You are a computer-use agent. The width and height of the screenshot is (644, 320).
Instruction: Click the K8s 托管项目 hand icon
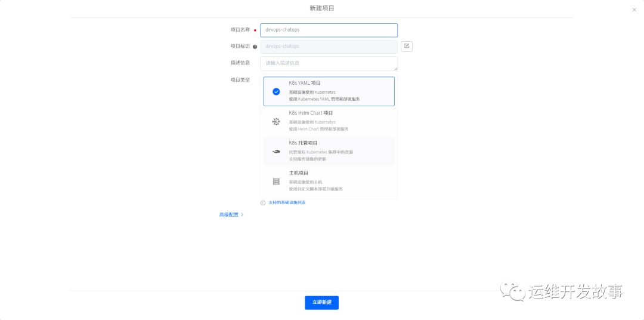click(276, 152)
